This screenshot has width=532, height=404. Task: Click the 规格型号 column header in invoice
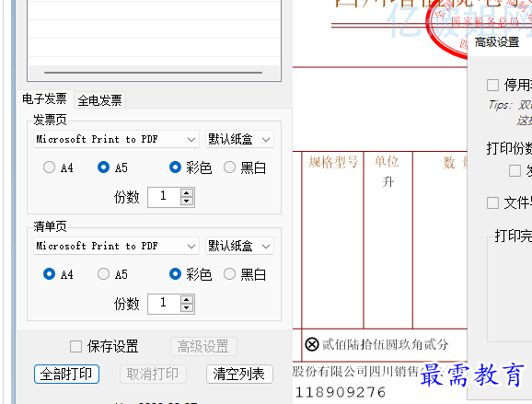(333, 162)
